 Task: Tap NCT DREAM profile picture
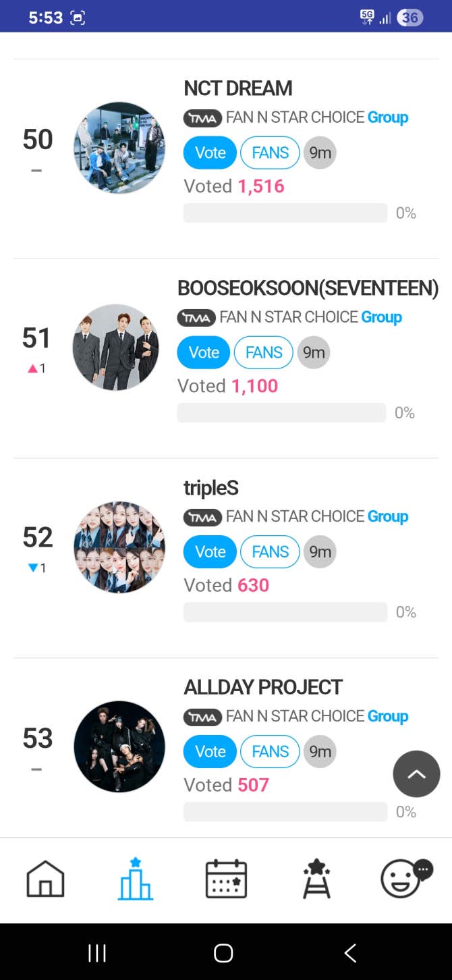click(119, 148)
